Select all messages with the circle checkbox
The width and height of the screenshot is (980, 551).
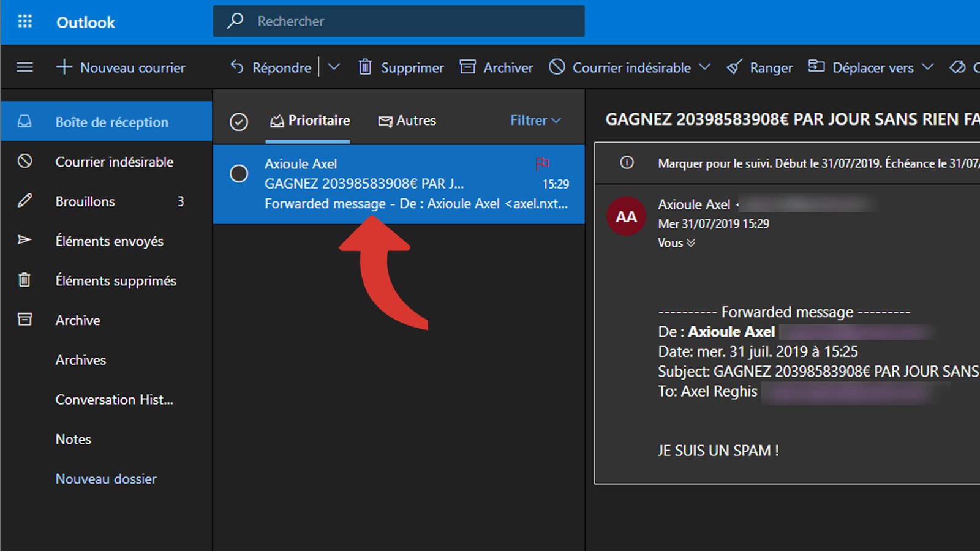tap(239, 120)
